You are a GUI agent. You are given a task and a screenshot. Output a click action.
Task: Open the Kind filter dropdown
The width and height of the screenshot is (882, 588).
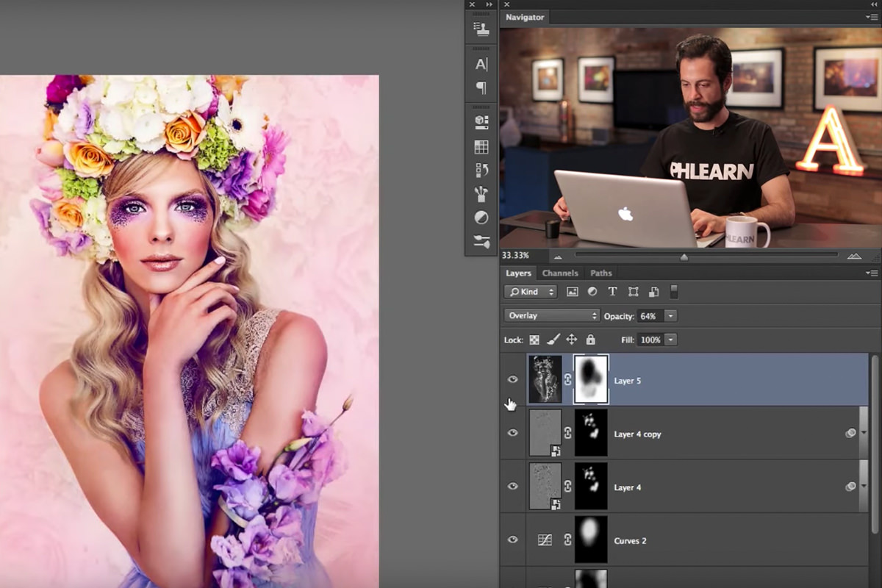point(531,292)
